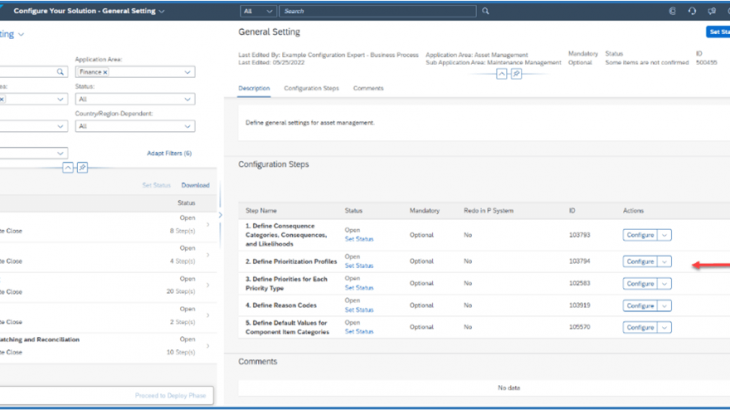Click Configure for Define Reason Codes

(640, 306)
